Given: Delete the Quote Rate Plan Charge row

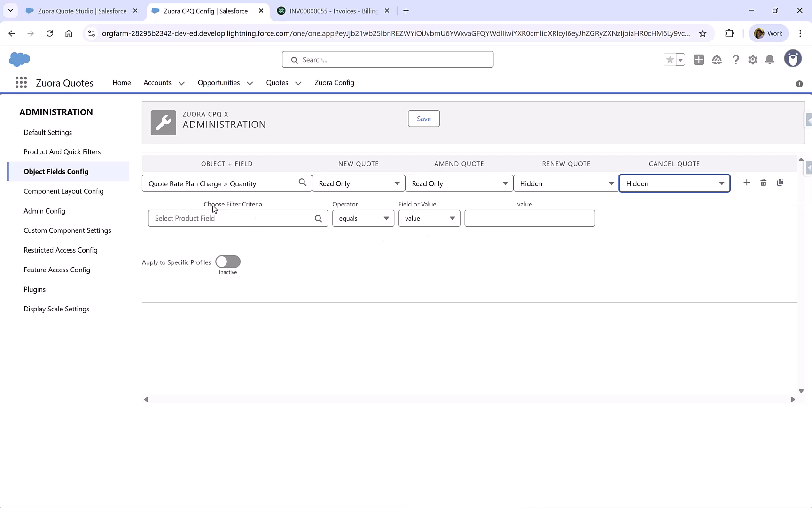Looking at the screenshot, I should click(763, 183).
